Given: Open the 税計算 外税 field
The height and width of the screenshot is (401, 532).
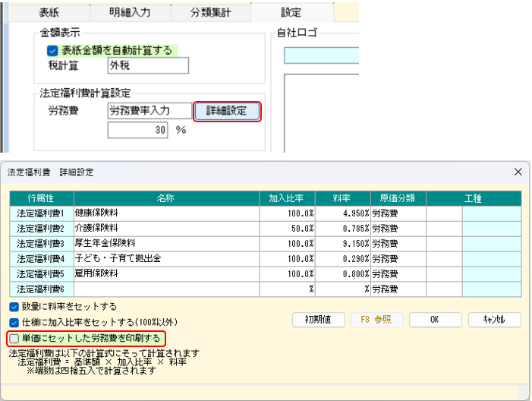Looking at the screenshot, I should coord(147,65).
